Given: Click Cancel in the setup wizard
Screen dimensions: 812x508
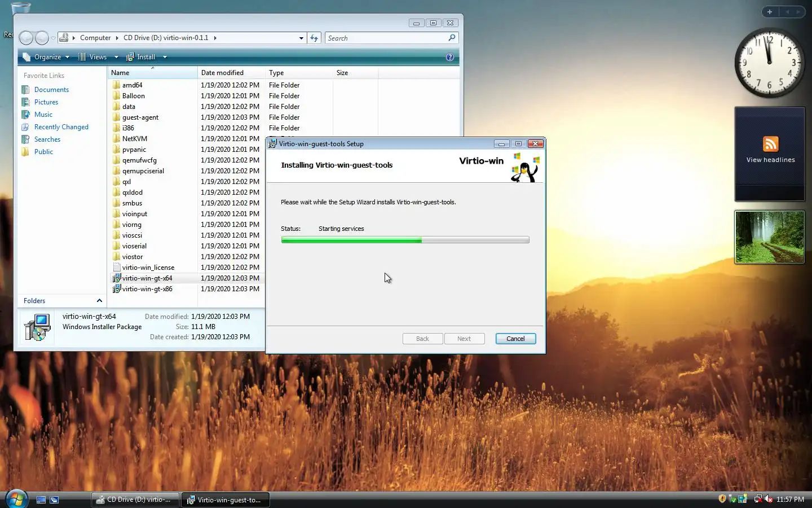Looking at the screenshot, I should click(x=515, y=339).
